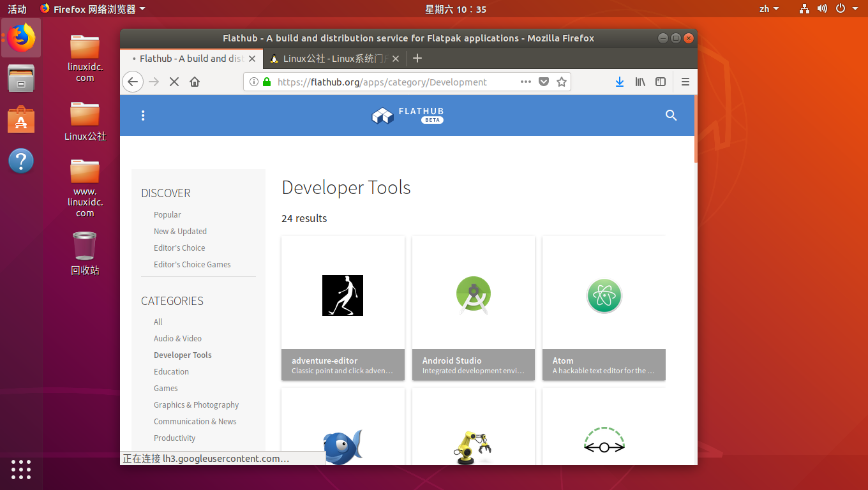This screenshot has height=490, width=868.
Task: Toggle Firefox sidebar icon
Action: [x=661, y=82]
